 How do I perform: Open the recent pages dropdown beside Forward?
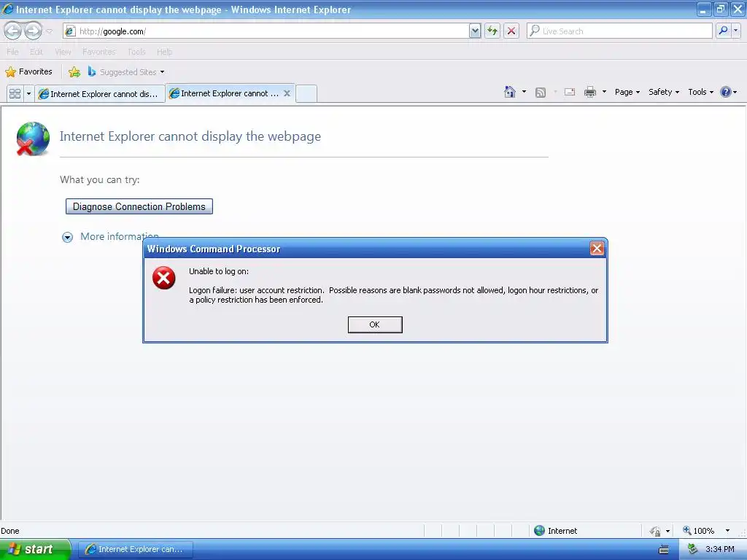click(49, 31)
